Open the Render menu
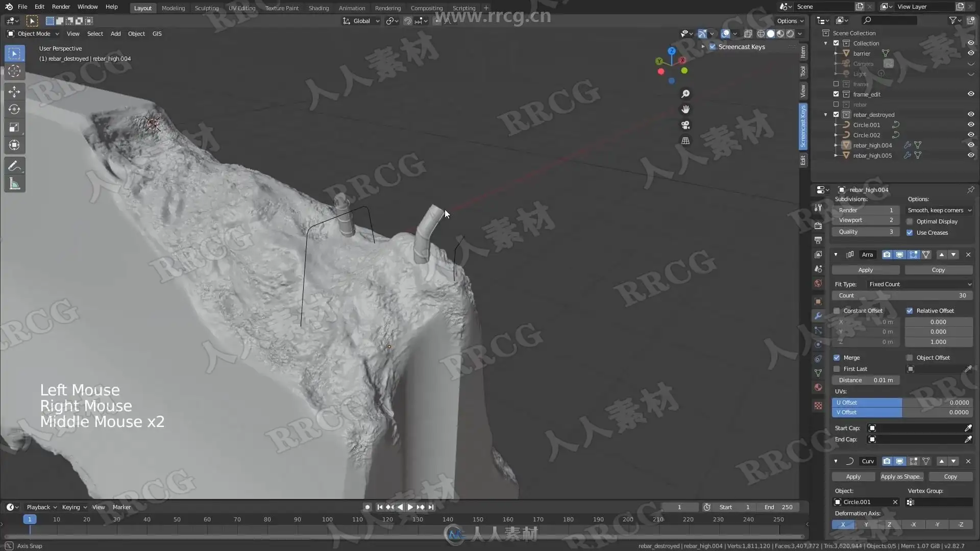This screenshot has height=551, width=980. tap(61, 7)
